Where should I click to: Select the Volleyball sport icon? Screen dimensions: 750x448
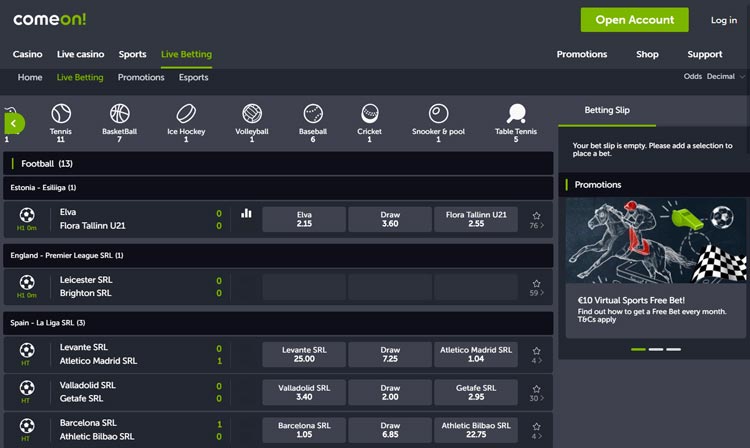point(252,114)
